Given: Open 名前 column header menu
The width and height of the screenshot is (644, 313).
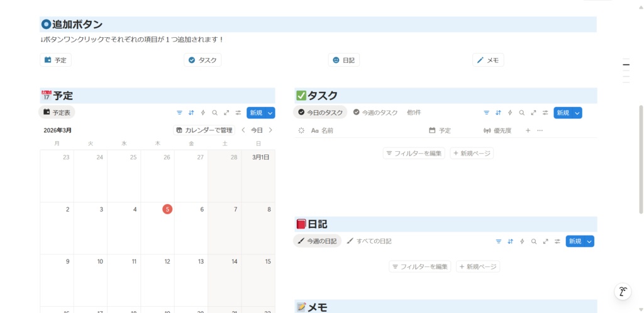Looking at the screenshot, I should [x=322, y=130].
